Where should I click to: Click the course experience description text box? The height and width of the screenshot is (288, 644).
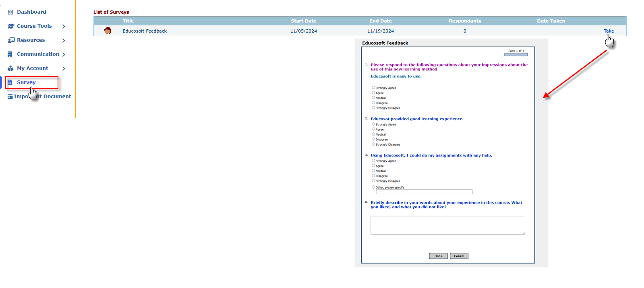[x=447, y=225]
